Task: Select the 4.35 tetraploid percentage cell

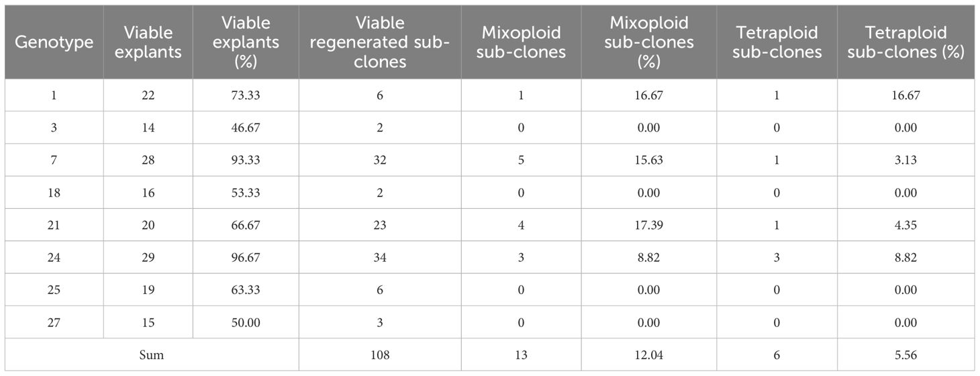Action: point(906,226)
